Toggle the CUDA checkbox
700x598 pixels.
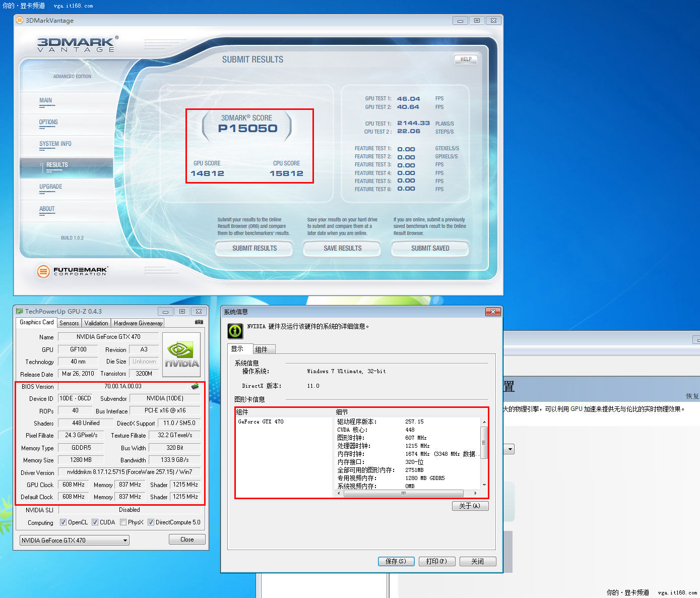point(95,522)
